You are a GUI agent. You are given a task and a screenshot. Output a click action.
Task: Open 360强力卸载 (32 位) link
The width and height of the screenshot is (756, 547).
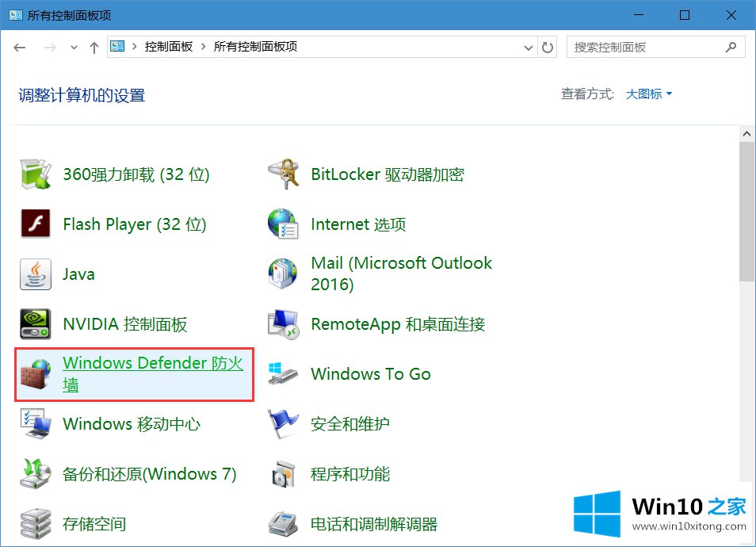136,174
